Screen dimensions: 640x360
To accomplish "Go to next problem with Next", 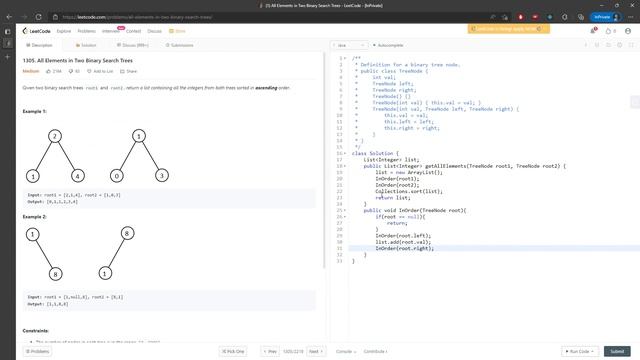I will tap(316, 351).
